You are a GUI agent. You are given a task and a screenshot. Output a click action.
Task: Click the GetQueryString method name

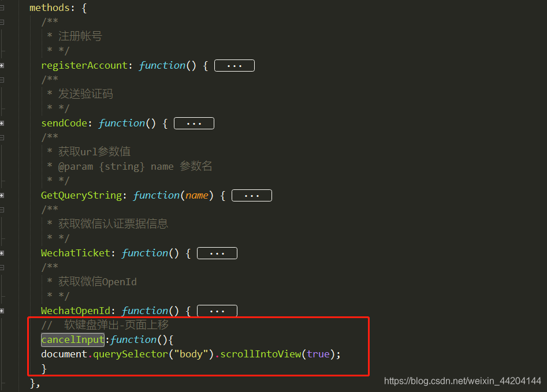pos(81,195)
